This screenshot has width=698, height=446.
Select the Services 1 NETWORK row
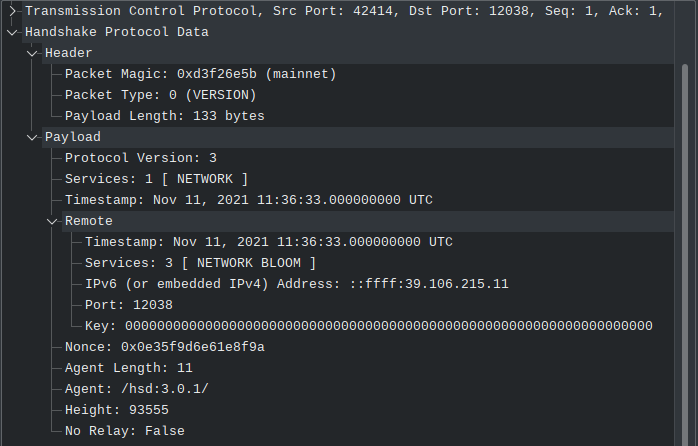click(x=156, y=179)
